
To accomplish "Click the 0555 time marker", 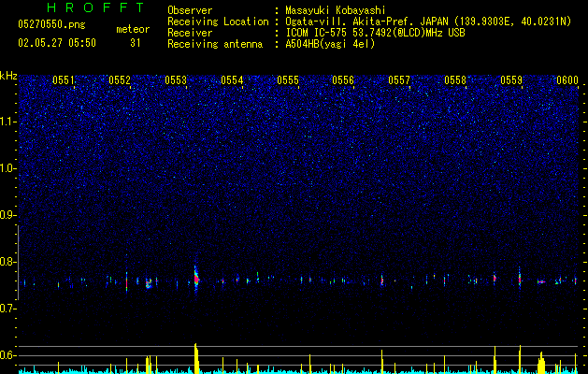I will [x=288, y=80].
